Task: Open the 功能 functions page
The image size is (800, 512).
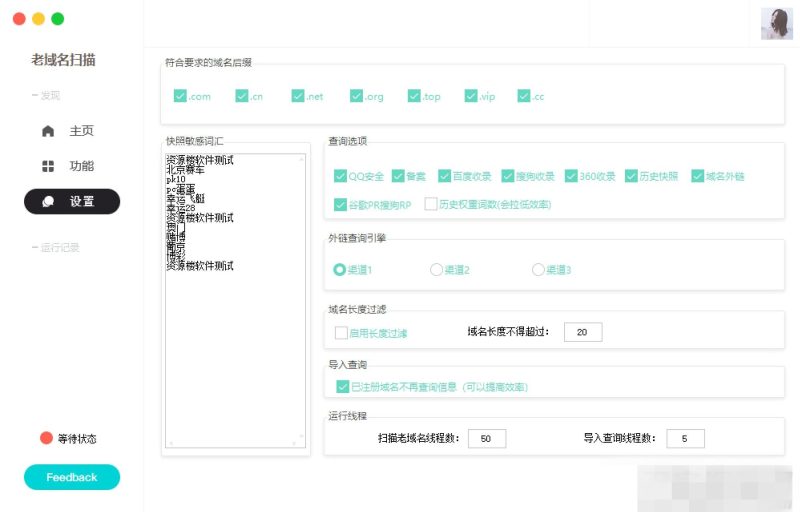Action: (x=72, y=166)
